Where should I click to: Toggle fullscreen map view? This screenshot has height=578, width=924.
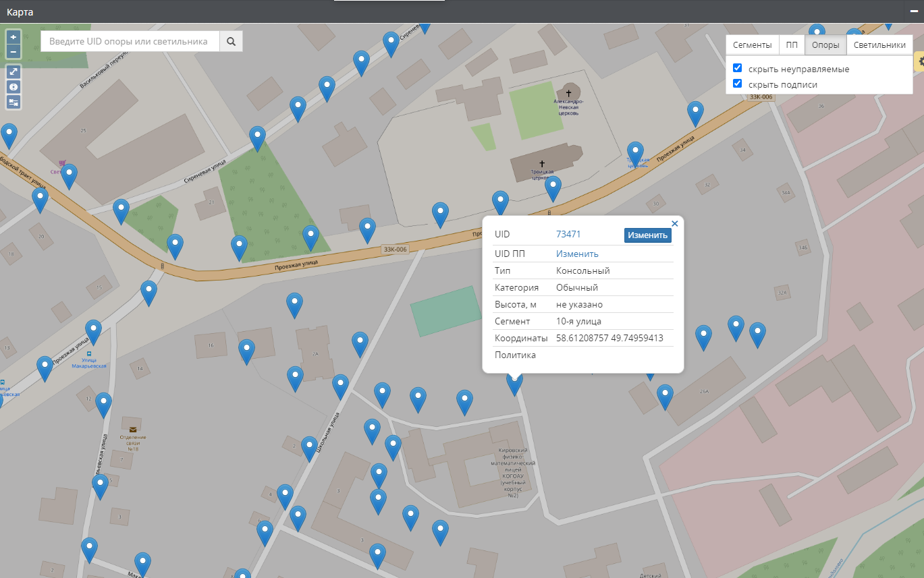(13, 71)
